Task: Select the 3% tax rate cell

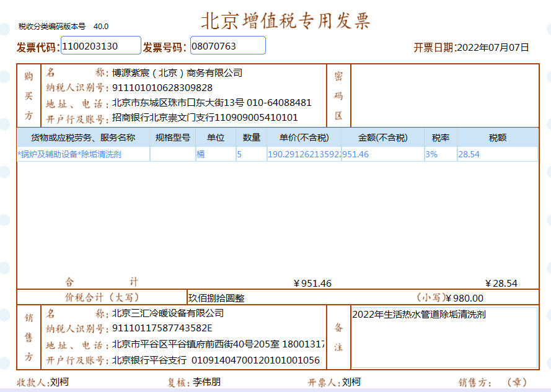Action: click(440, 154)
